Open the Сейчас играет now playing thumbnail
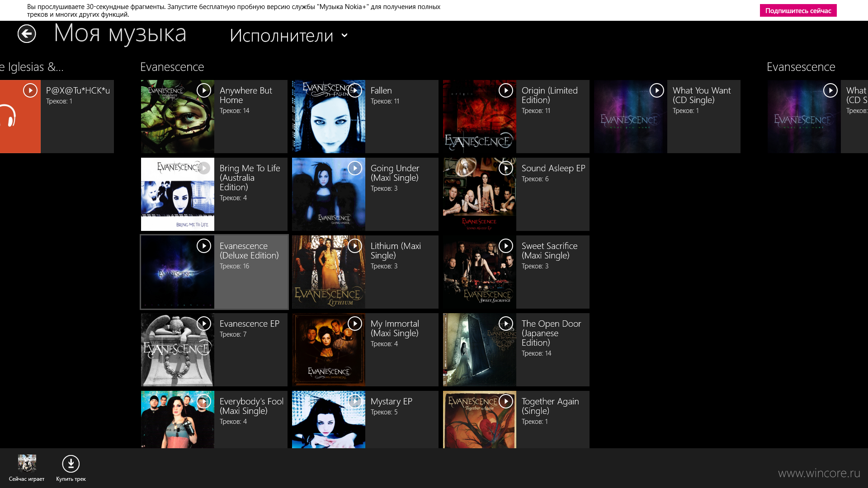This screenshot has height=488, width=868. pos(27,463)
